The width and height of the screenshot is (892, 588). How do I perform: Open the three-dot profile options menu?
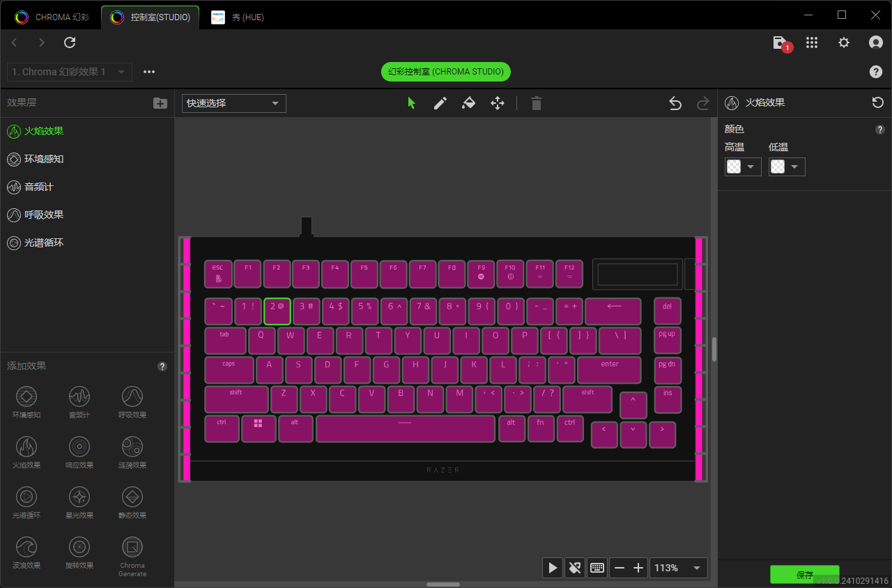point(149,72)
